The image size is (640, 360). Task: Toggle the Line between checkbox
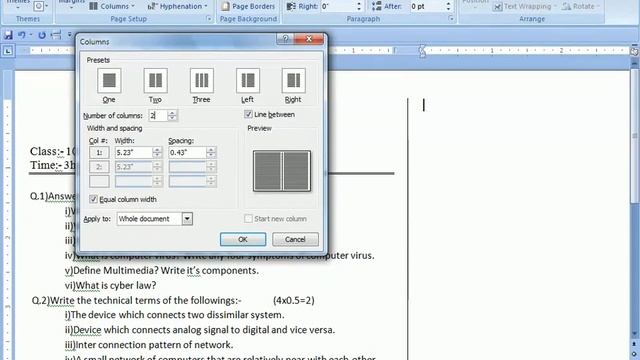point(248,114)
